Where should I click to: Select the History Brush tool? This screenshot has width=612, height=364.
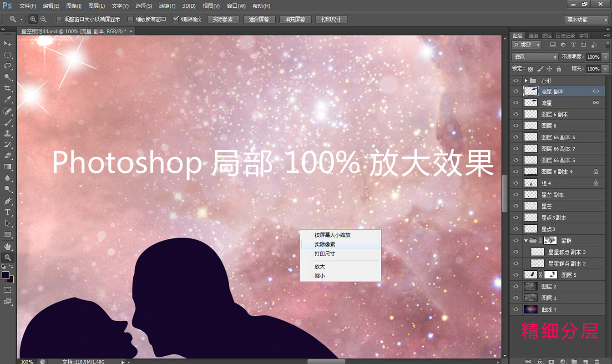[x=8, y=145]
